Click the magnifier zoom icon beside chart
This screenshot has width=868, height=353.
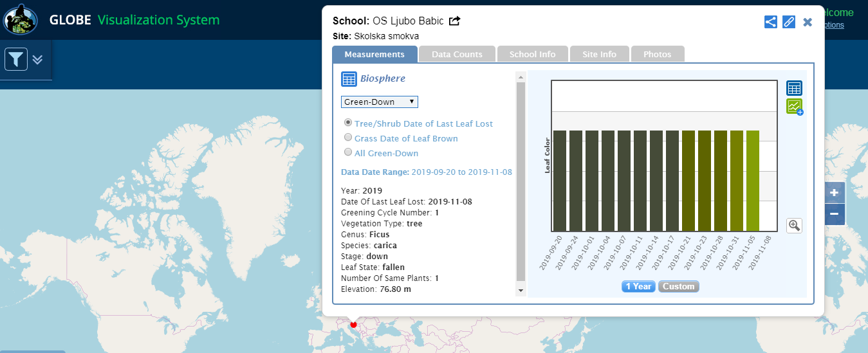(794, 225)
